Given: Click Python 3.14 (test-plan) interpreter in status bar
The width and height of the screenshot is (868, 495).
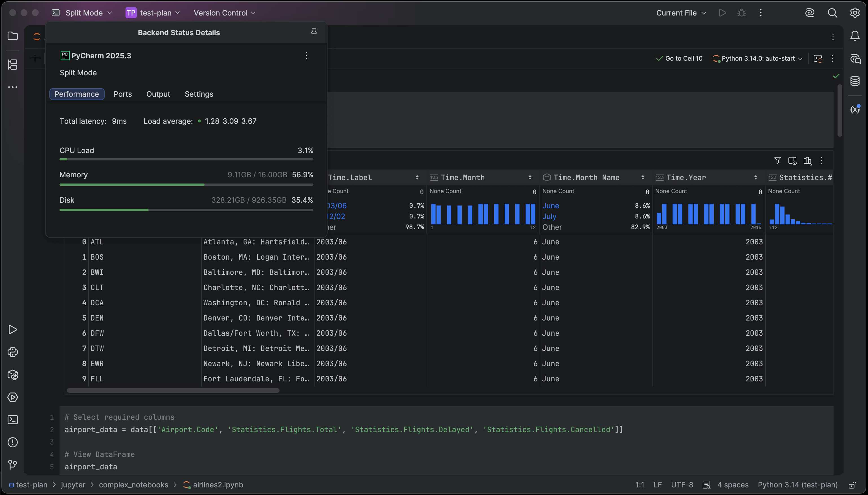Looking at the screenshot, I should click(797, 485).
